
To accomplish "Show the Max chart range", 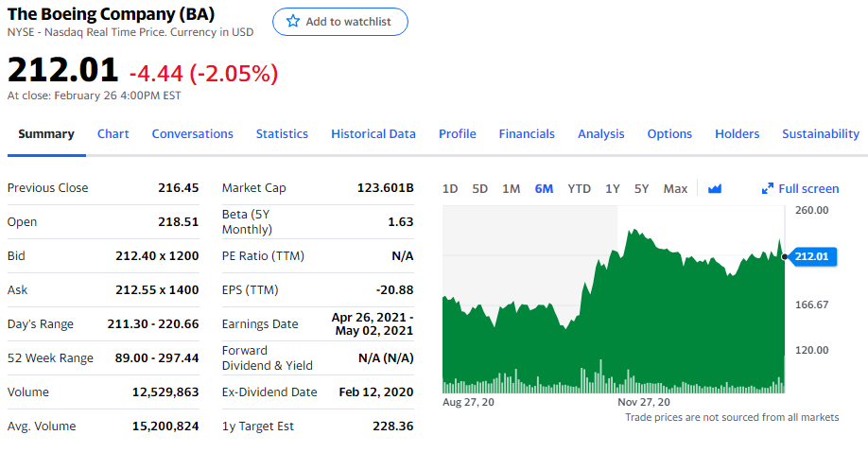I will point(675,189).
